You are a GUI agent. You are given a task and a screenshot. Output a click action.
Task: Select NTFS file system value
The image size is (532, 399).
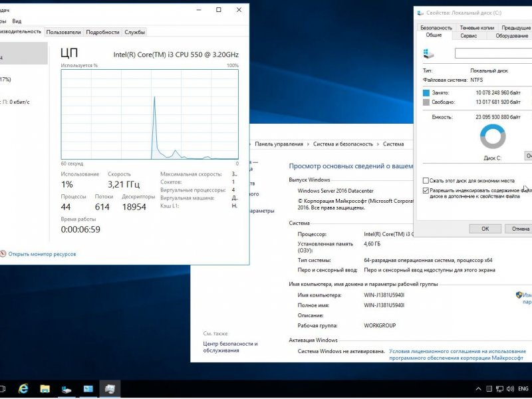476,80
